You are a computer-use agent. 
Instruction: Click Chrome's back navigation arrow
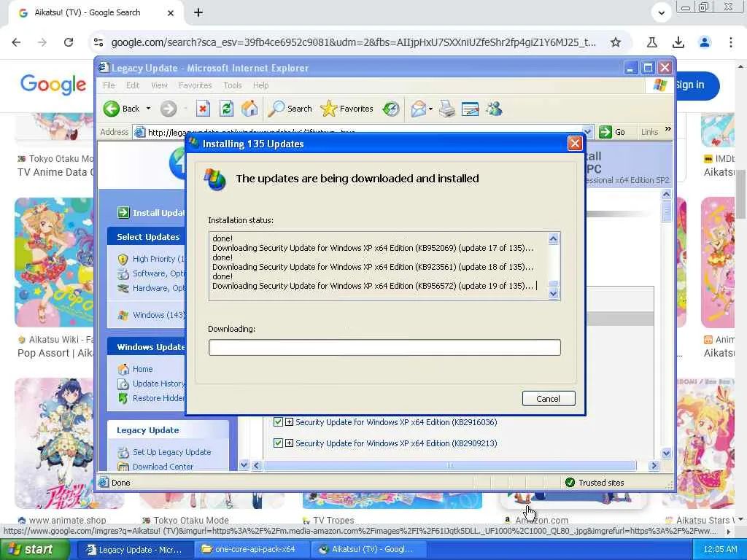(16, 42)
